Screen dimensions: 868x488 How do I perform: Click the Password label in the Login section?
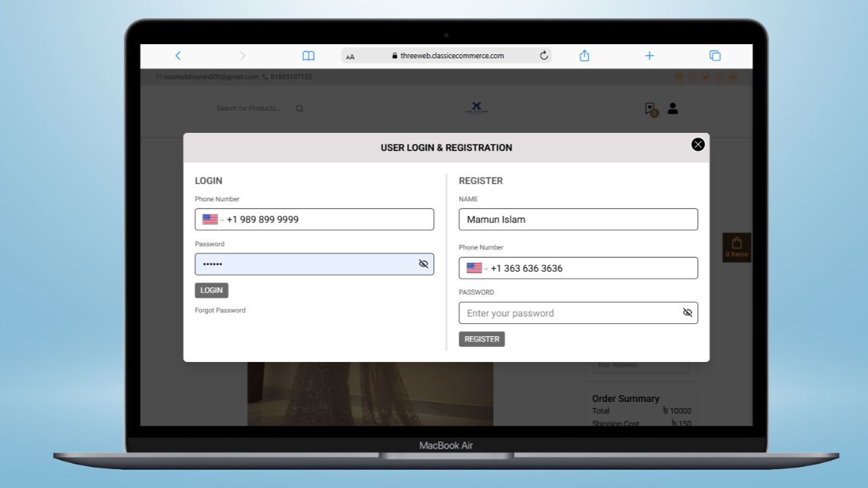[x=210, y=244]
